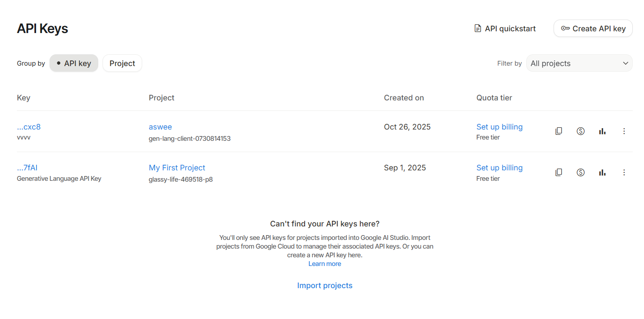Group keys by Project
This screenshot has width=644, height=319.
point(122,63)
